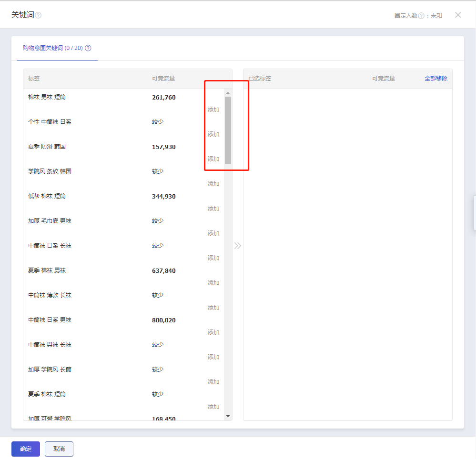The height and width of the screenshot is (459, 476).
Task: Select row text 学院风 条纹 韩国
Action: point(50,171)
